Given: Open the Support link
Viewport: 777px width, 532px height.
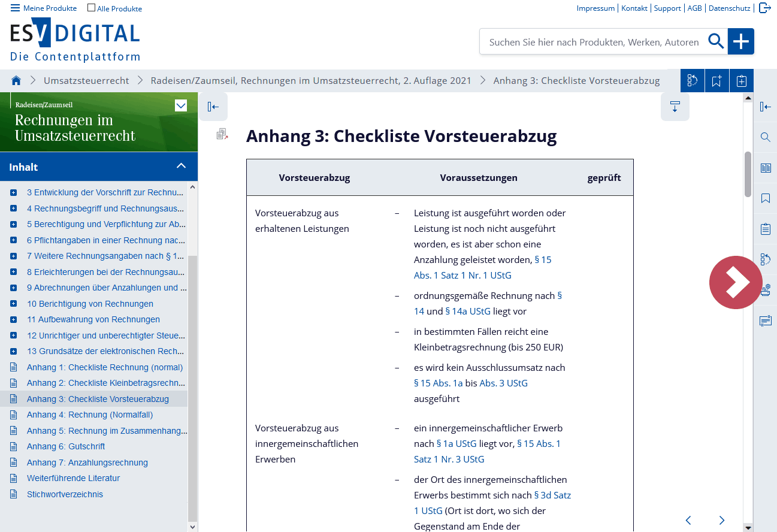Looking at the screenshot, I should click(x=667, y=8).
